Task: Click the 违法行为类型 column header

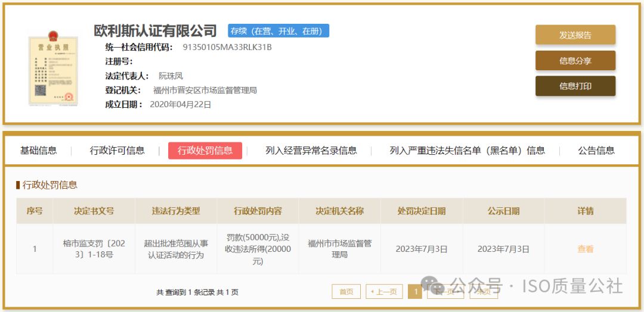Action: click(x=176, y=211)
